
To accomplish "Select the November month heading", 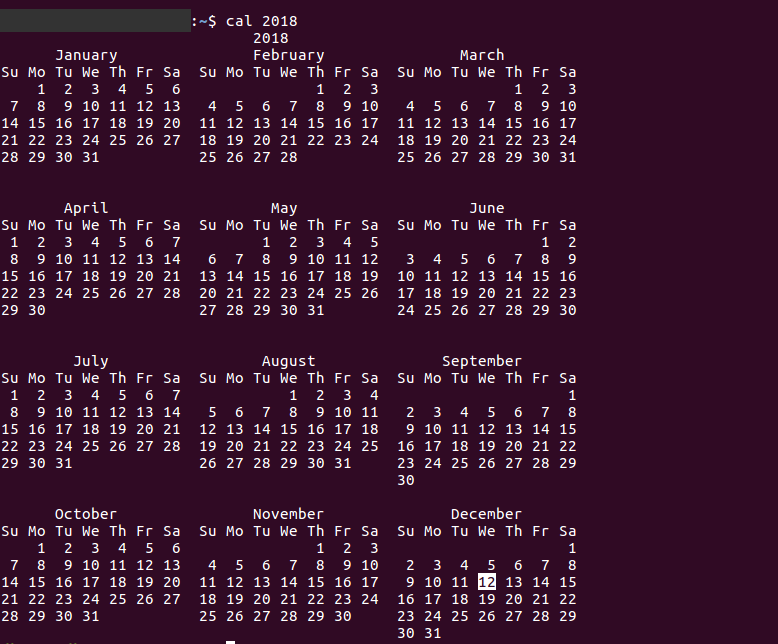I will click(x=288, y=514).
